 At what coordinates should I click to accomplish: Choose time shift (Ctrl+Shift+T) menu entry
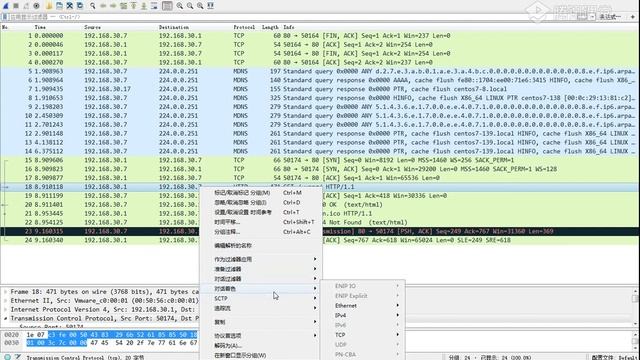(x=260, y=222)
